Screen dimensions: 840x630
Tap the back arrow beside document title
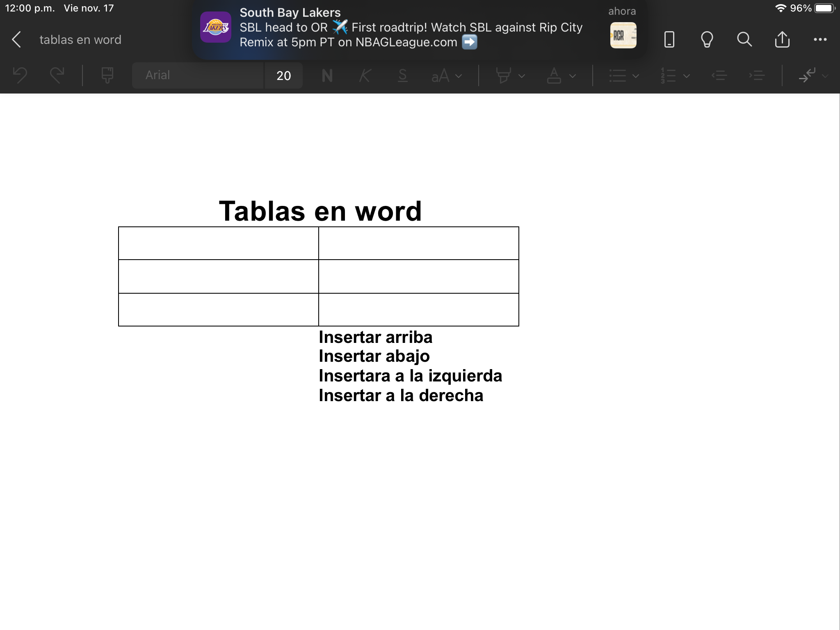click(16, 40)
